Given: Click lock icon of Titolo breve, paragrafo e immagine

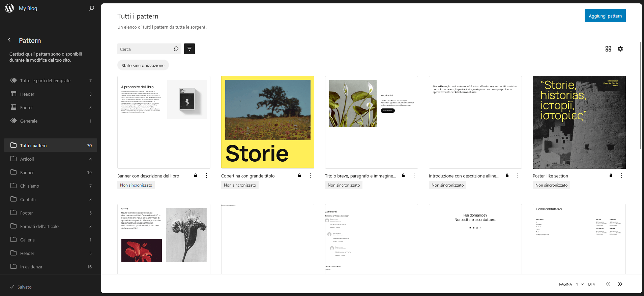Looking at the screenshot, I should coord(403,175).
